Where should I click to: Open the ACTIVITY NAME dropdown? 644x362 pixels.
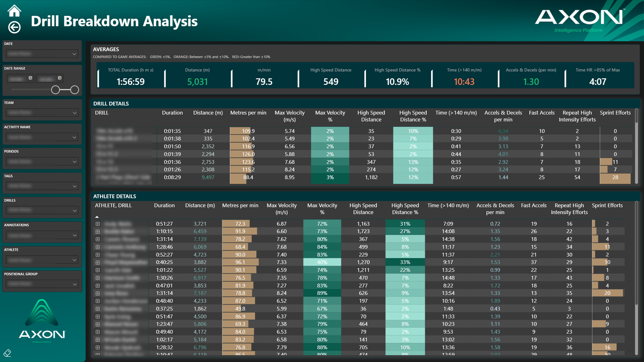click(74, 137)
